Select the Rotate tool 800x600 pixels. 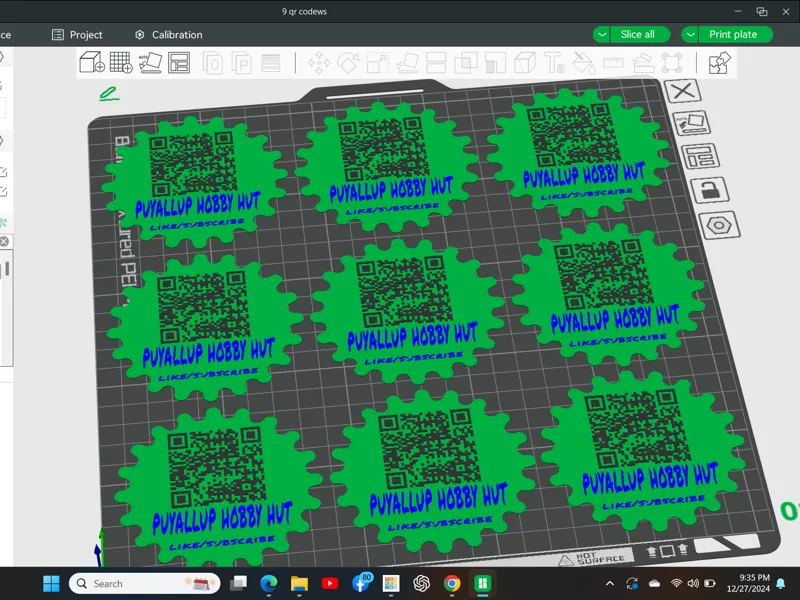pyautogui.click(x=348, y=63)
